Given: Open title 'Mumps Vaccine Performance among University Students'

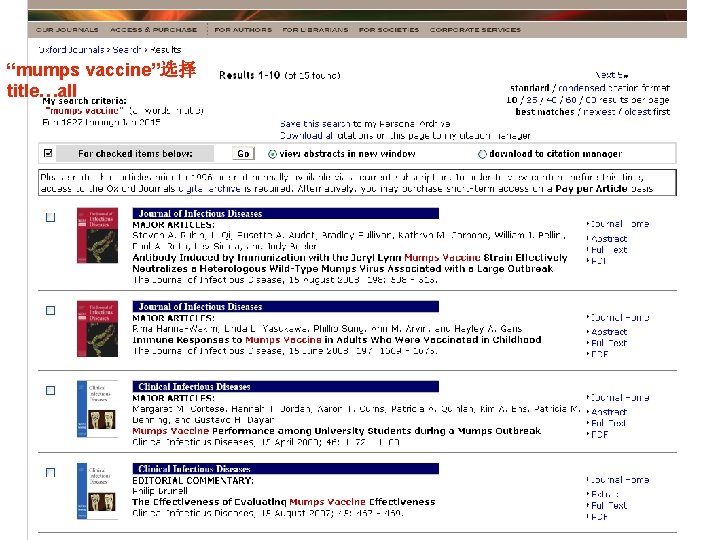Looking at the screenshot, I should [337, 431].
